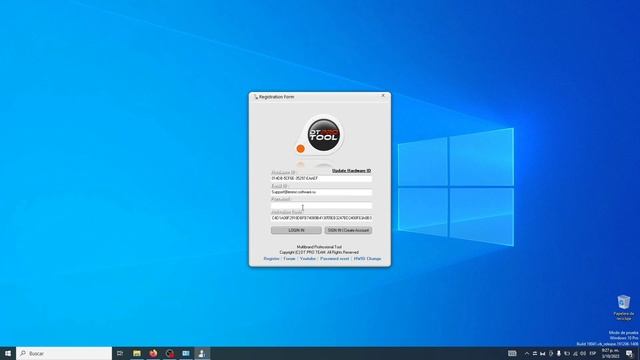The width and height of the screenshot is (640, 360).
Task: Open the blue window app in taskbar
Action: point(186,353)
